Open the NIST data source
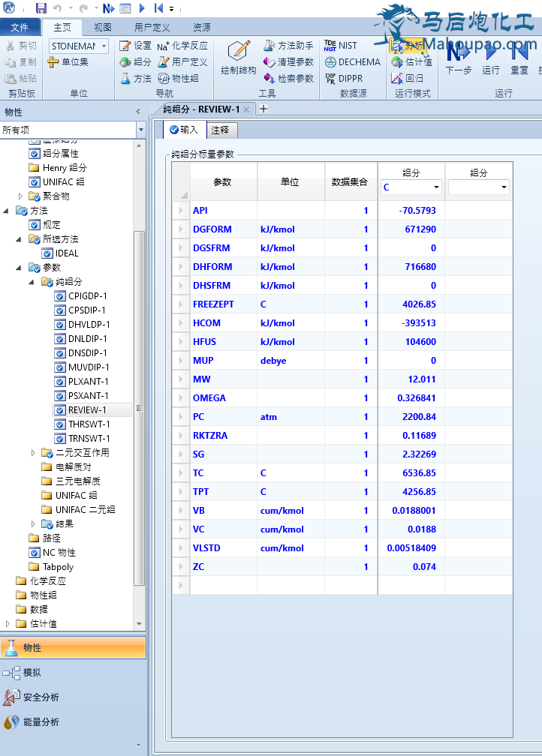 (341, 46)
